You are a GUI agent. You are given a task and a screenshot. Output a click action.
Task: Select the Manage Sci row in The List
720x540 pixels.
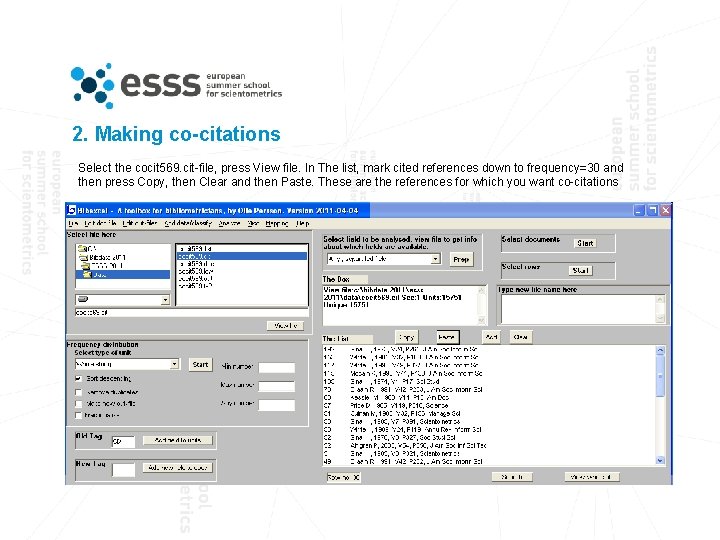coord(489,413)
